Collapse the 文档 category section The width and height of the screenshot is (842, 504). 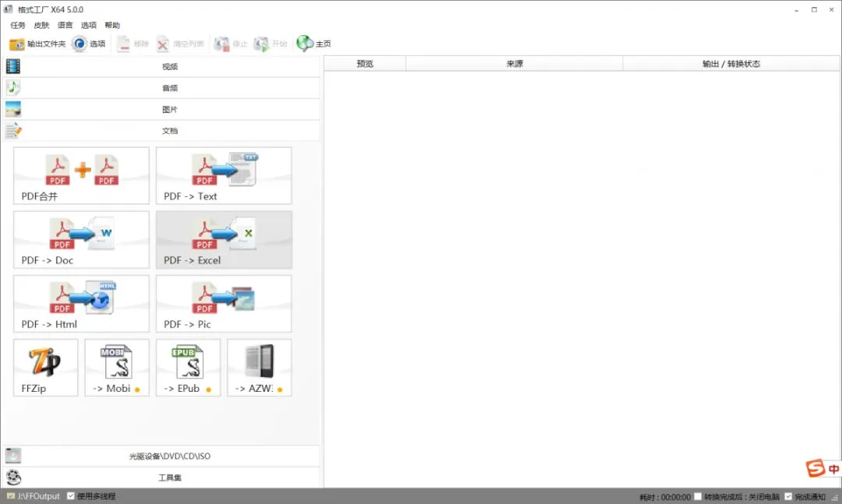click(x=161, y=131)
